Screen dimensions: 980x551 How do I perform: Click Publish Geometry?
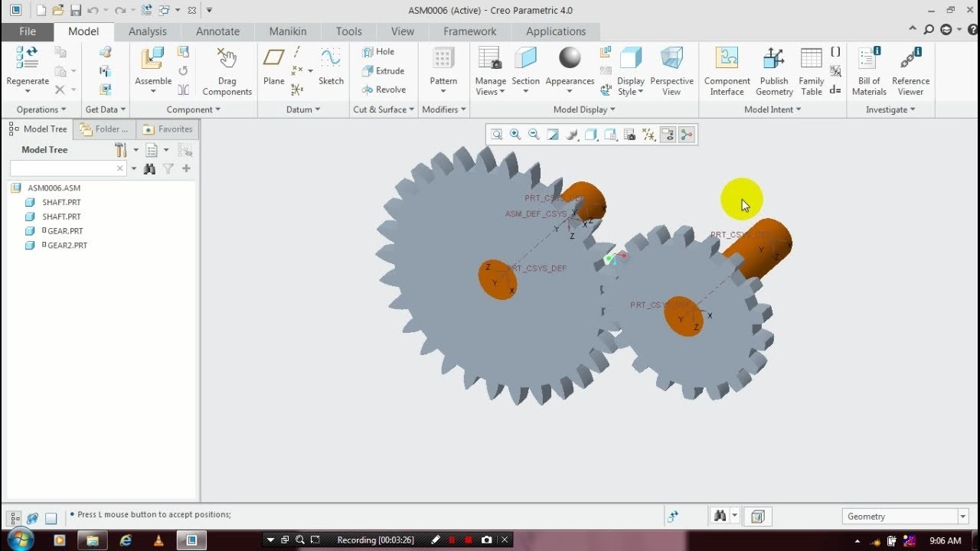[774, 71]
